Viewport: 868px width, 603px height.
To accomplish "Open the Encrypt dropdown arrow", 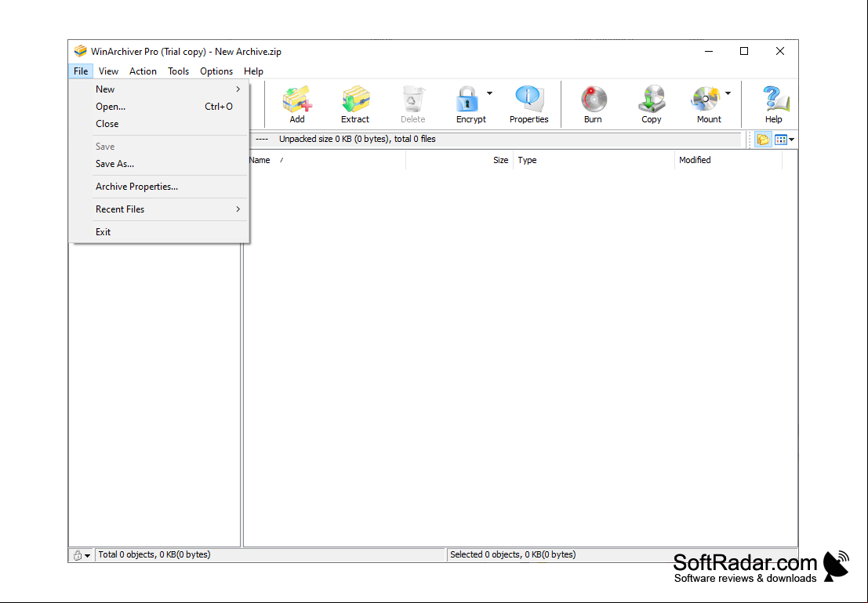I will [x=489, y=93].
